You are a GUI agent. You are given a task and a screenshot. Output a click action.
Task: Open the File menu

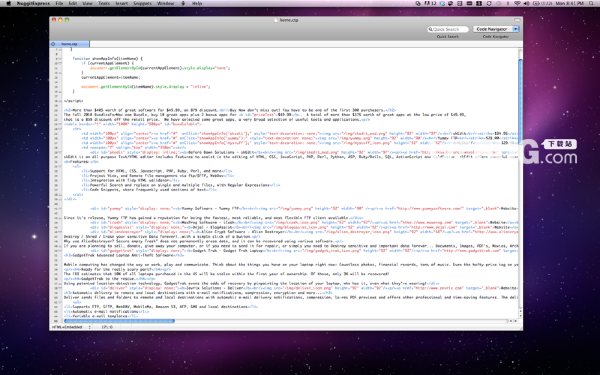point(59,3)
